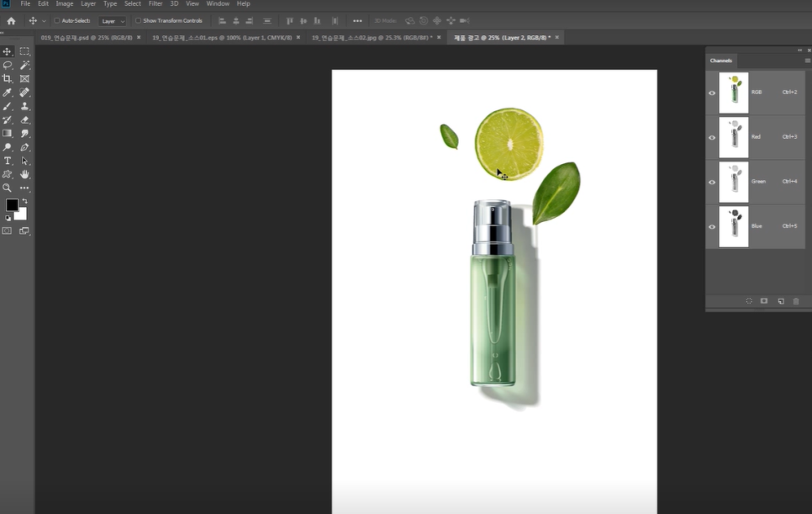Select the Brush tool

click(8, 106)
